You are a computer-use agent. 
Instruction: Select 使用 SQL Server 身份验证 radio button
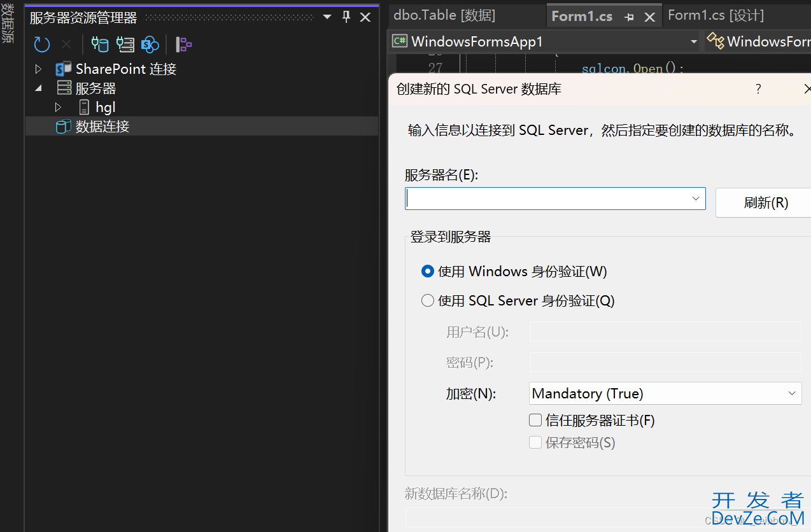tap(428, 300)
